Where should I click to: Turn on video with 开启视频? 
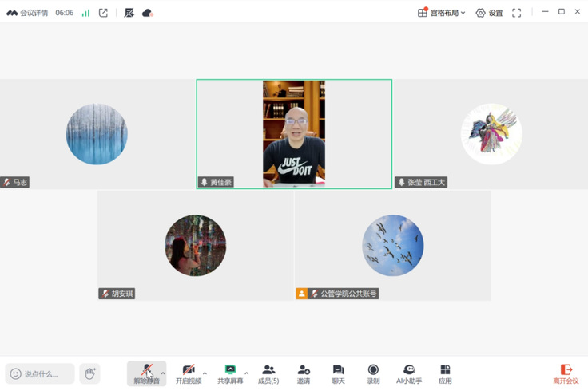pos(189,373)
